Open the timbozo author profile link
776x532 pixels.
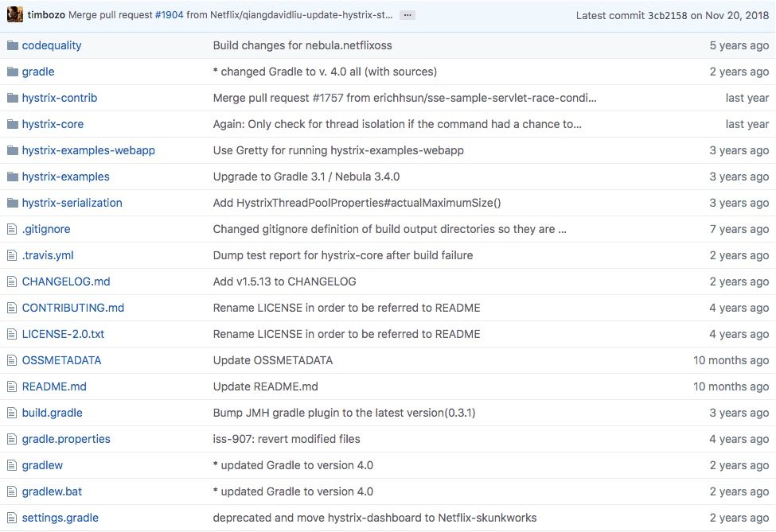tap(46, 15)
